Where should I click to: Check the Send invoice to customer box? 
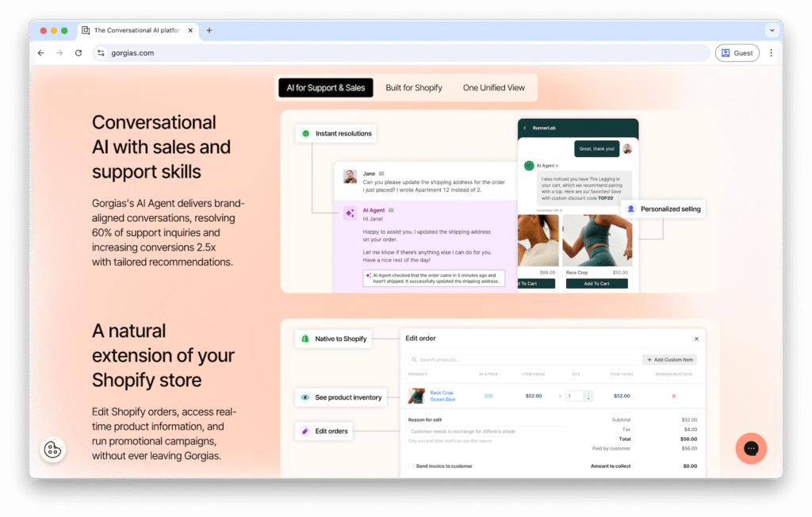411,466
